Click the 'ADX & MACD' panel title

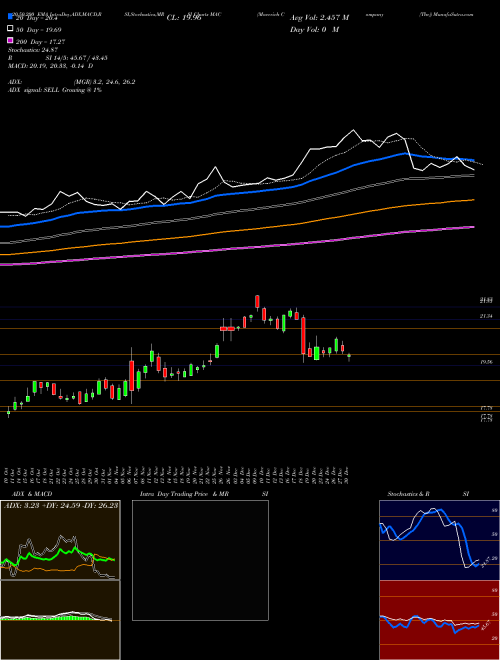[32, 494]
